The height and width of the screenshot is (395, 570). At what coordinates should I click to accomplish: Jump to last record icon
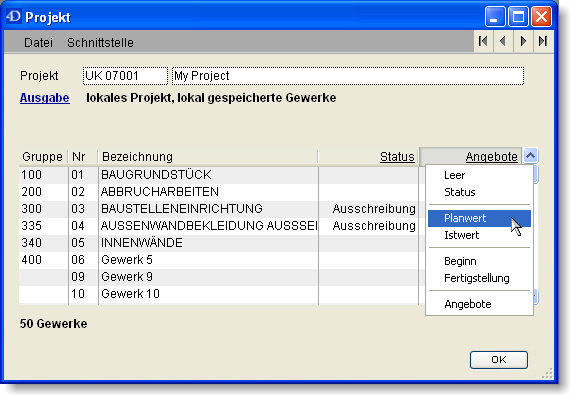pyautogui.click(x=543, y=41)
